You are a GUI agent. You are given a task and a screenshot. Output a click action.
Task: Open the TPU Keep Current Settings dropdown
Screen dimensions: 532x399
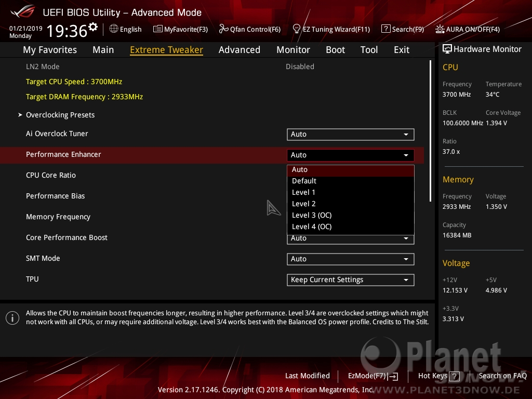coord(351,280)
